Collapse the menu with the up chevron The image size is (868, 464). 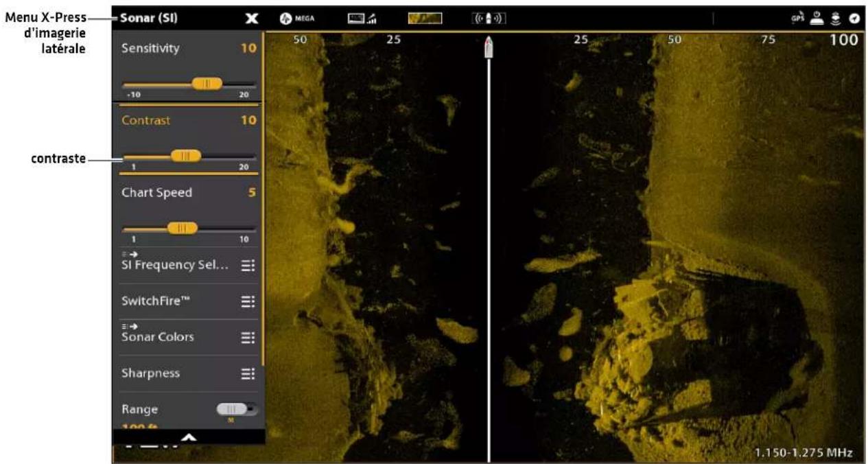188,437
